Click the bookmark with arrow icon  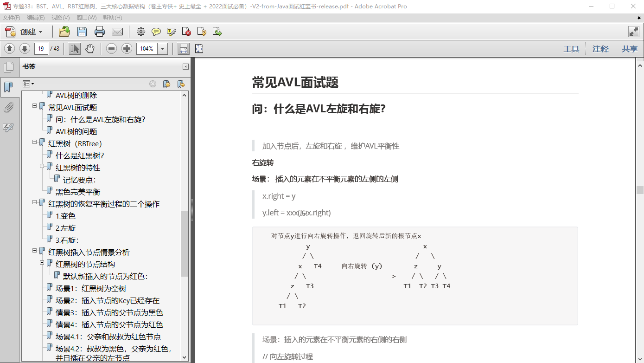pyautogui.click(x=181, y=84)
